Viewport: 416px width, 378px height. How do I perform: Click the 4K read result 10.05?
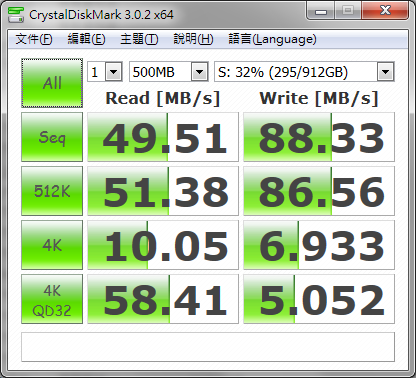163,245
